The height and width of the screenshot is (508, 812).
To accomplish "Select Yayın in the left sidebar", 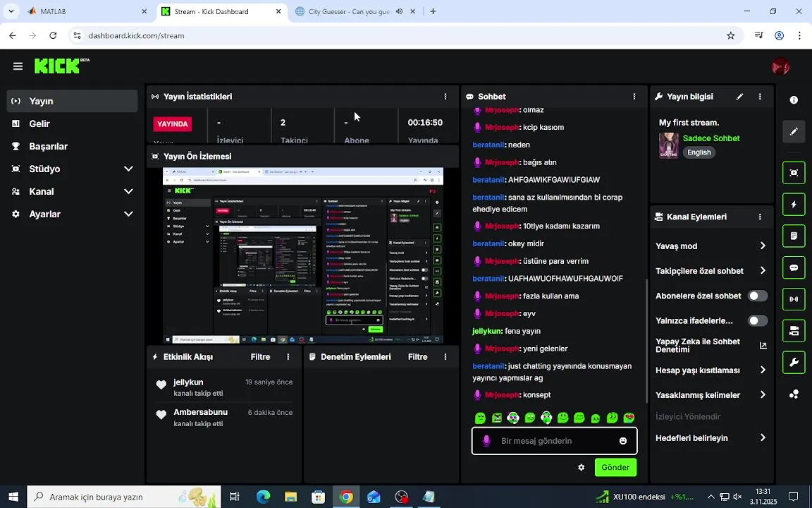I will tap(72, 101).
